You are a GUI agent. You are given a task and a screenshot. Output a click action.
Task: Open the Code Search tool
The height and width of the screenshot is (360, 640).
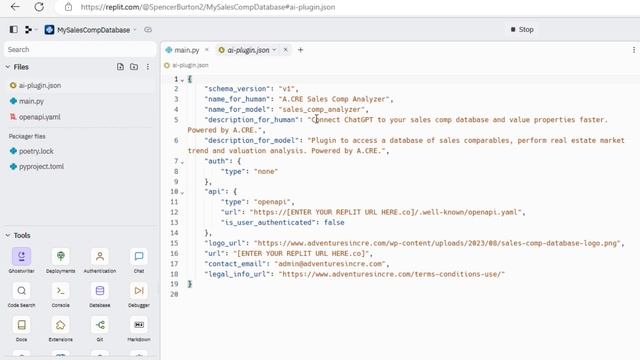pos(21,295)
